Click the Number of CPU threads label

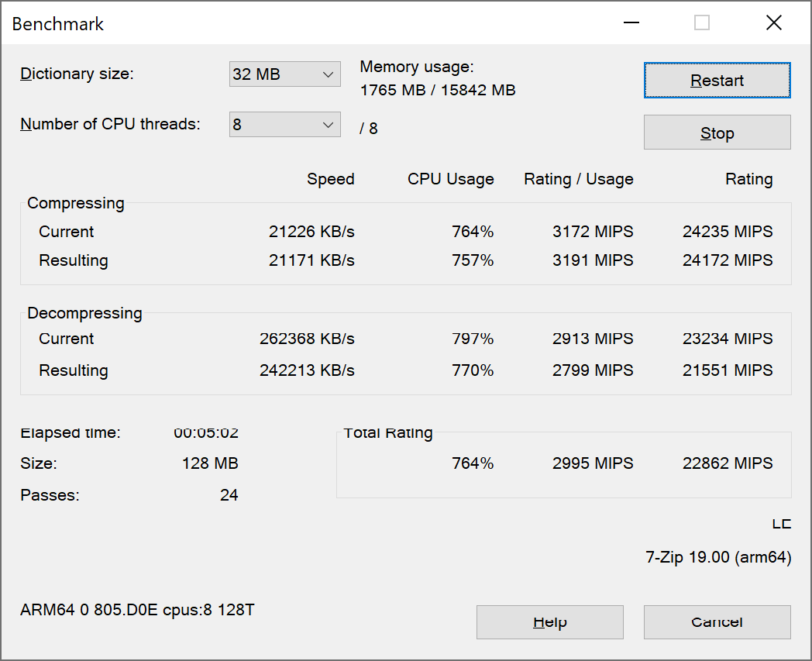point(110,124)
